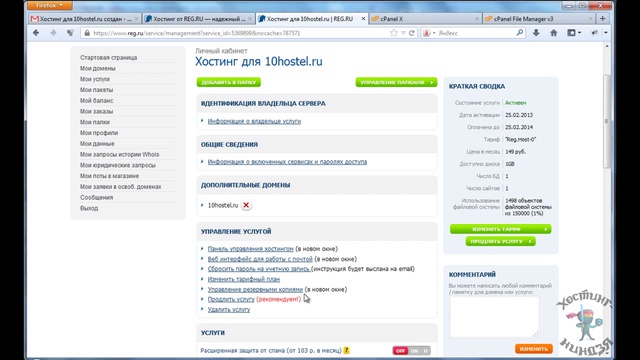Screen dimensions: 640x360
Task: Open Мои запросы истории Whois
Action: [120, 154]
